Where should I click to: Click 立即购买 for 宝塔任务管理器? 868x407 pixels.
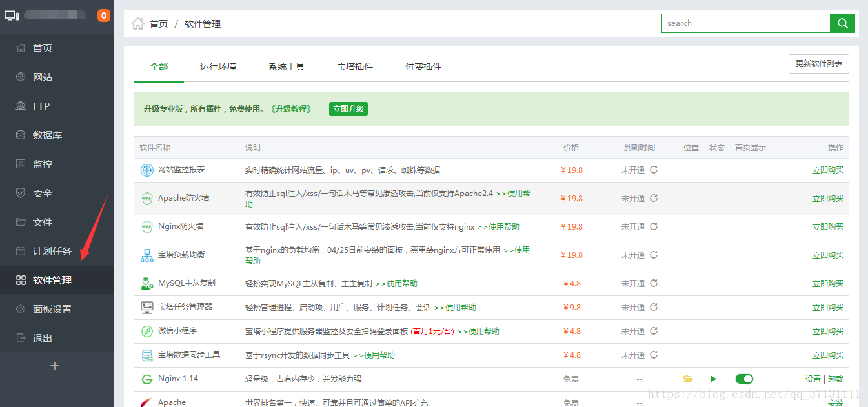[x=828, y=308]
